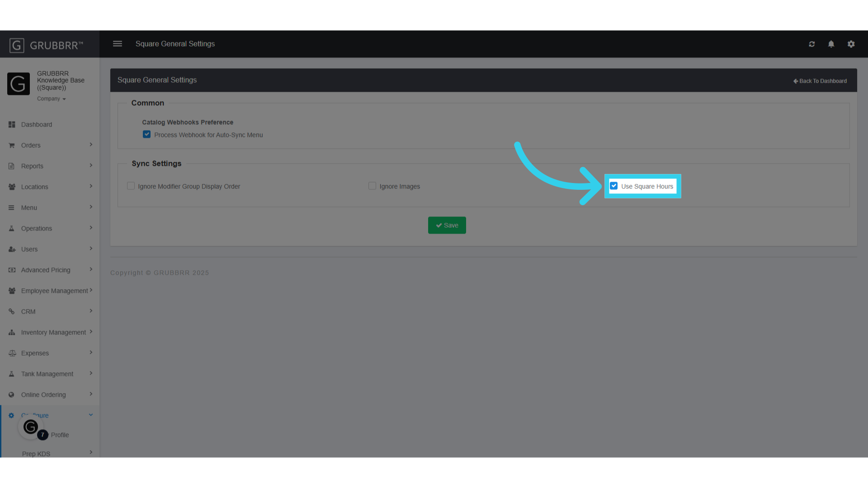The height and width of the screenshot is (488, 868).
Task: Open the Profile submenu item
Action: tap(60, 435)
